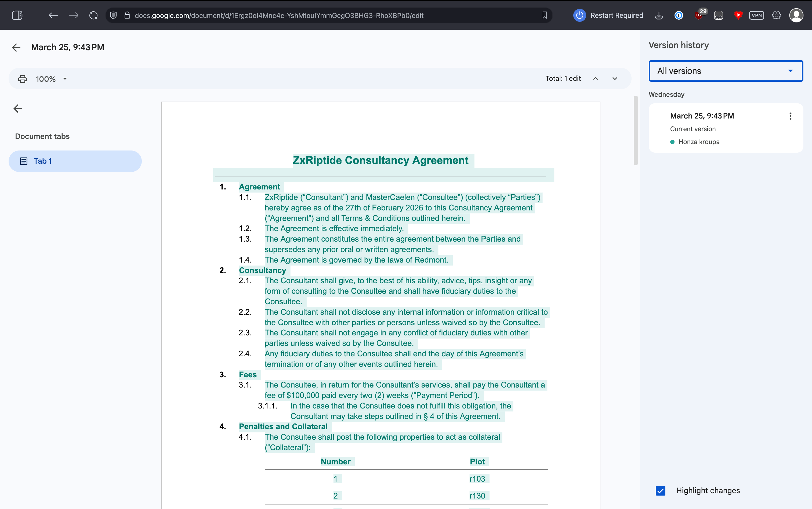812x509 pixels.
Task: Exit version history with back arrow
Action: (16, 48)
